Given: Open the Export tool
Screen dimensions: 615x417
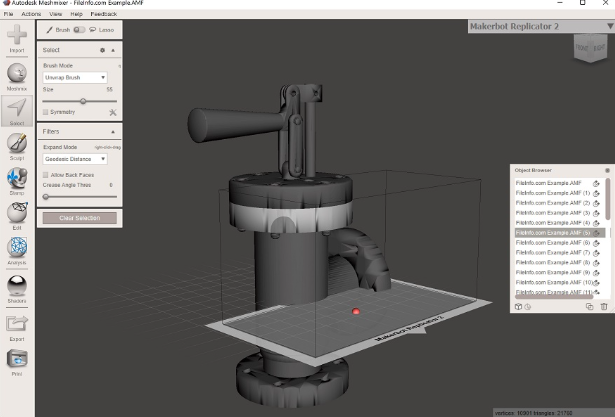Looking at the screenshot, I should pyautogui.click(x=17, y=328).
